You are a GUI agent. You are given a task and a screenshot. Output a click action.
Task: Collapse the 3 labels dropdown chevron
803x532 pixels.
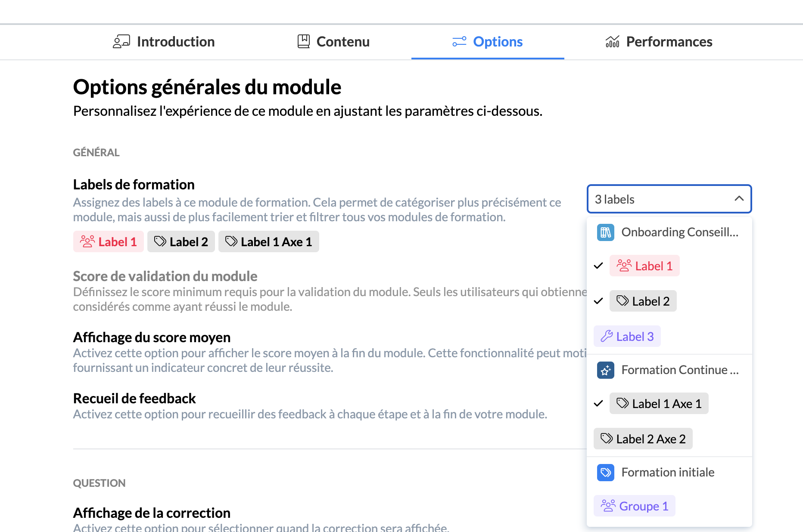[739, 199]
